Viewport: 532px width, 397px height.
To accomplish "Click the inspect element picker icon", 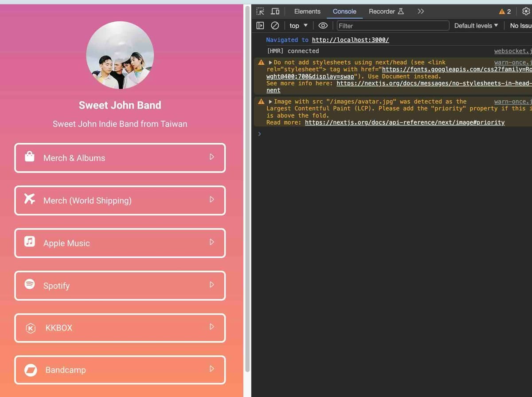I will (x=260, y=12).
